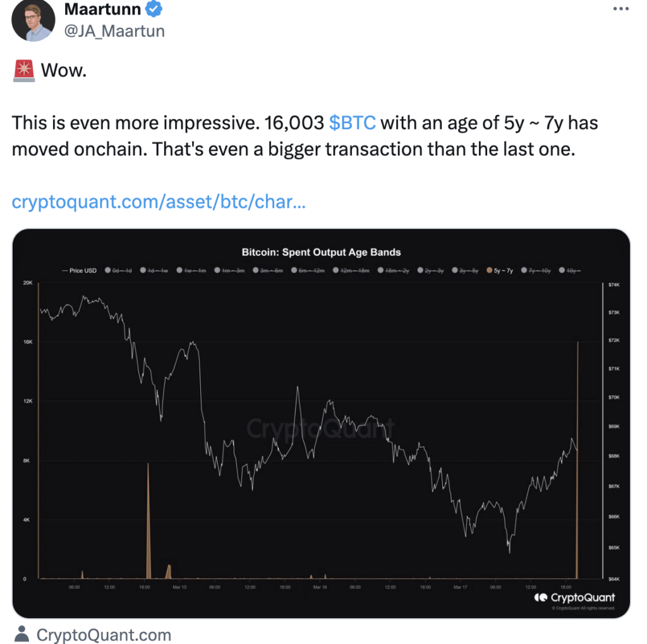Open the cryptoquant.com chart link
The height and width of the screenshot is (644, 647).
[159, 202]
